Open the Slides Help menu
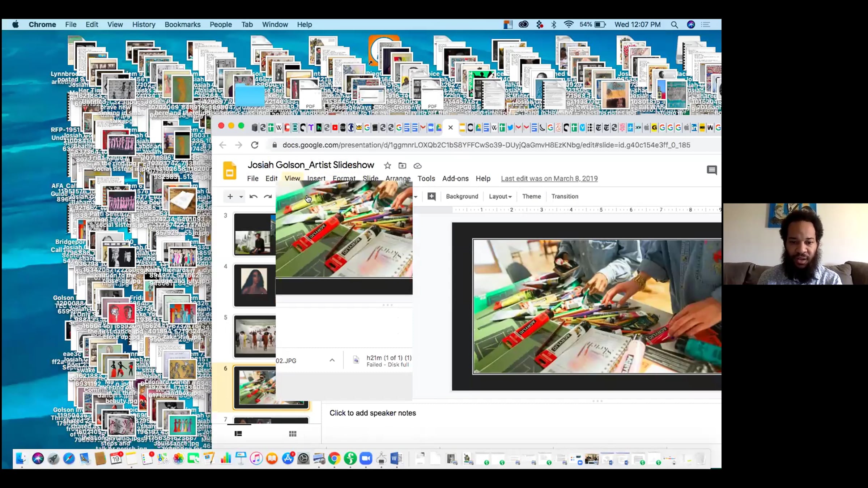868x488 pixels. 483,179
